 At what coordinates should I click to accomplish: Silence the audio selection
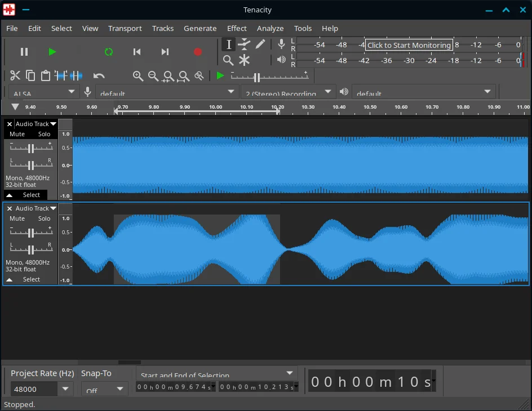tap(76, 75)
